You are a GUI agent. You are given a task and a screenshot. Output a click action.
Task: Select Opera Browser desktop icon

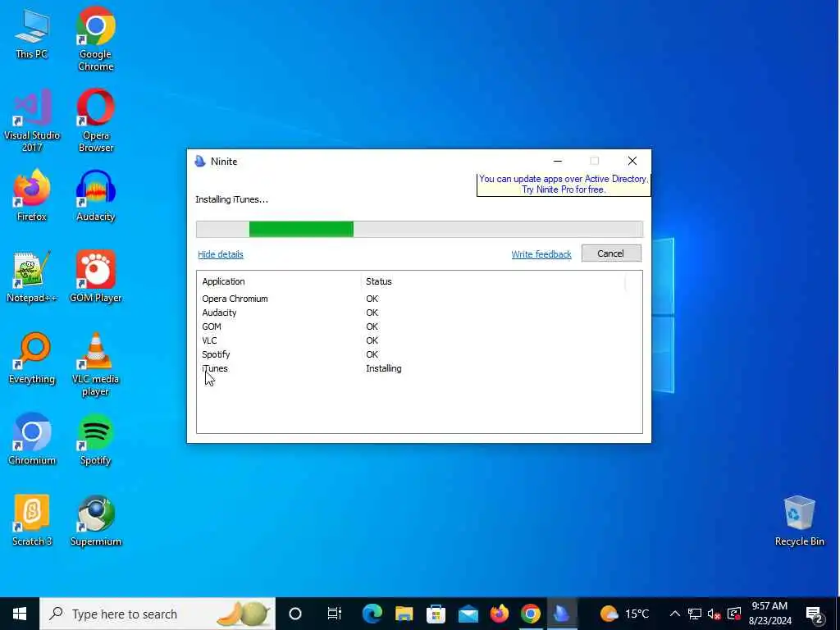(95, 121)
